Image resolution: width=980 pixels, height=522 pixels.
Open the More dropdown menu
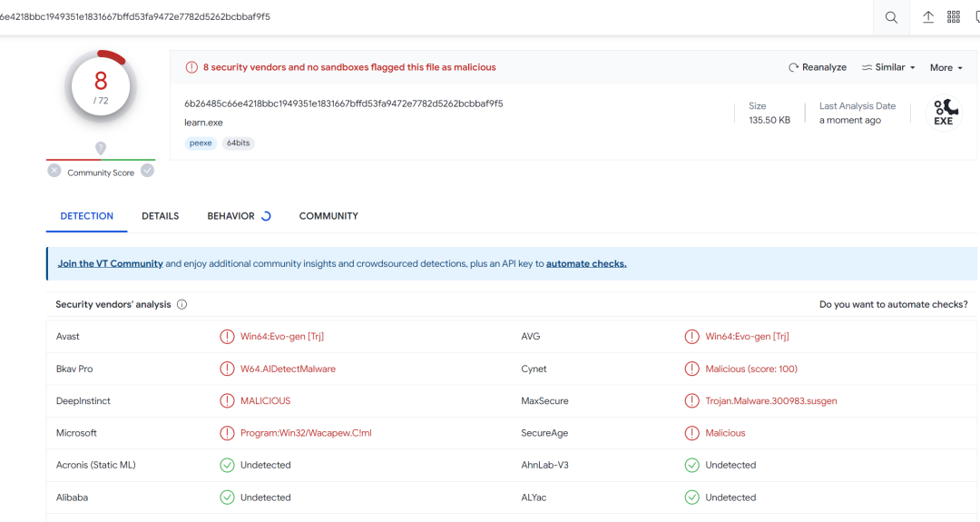point(946,68)
